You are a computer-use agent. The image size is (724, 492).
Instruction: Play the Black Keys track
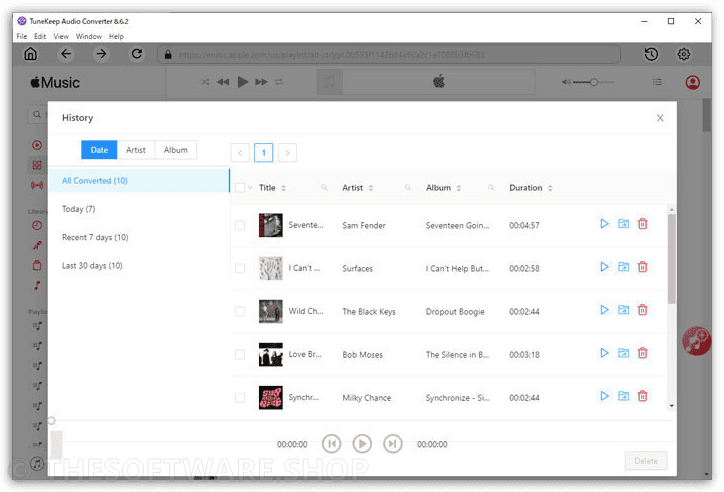[x=604, y=310]
